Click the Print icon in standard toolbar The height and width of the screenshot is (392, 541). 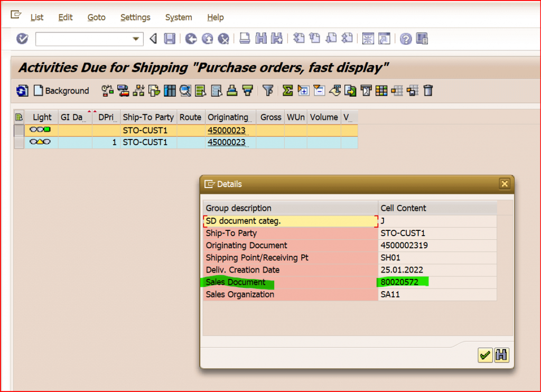[245, 39]
